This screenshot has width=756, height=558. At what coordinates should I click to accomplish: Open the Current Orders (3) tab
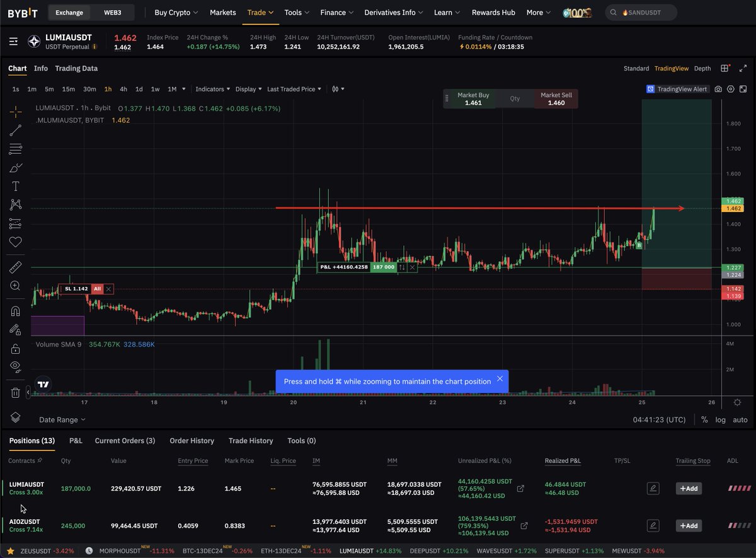click(125, 441)
